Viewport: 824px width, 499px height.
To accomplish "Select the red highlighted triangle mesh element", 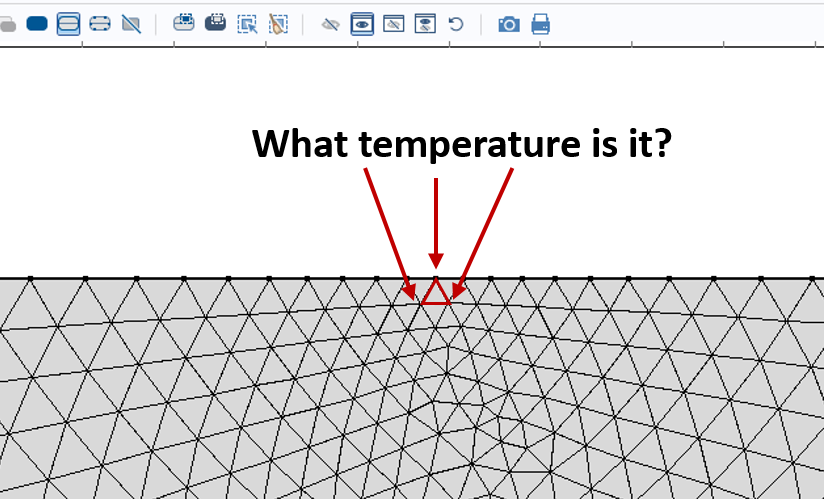I will pyautogui.click(x=435, y=295).
